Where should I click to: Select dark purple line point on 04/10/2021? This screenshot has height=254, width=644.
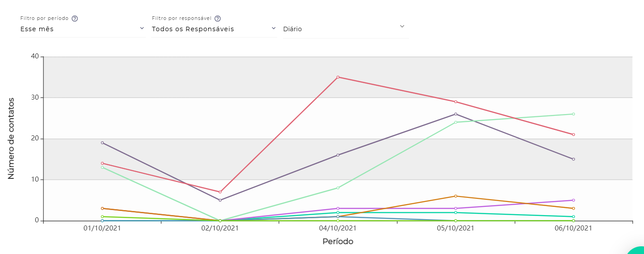coord(338,155)
